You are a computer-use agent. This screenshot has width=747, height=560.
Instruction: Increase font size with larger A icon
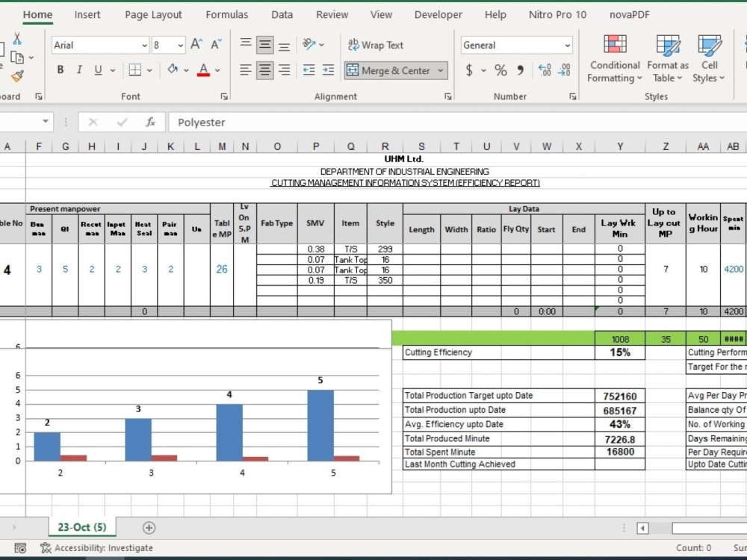196,45
